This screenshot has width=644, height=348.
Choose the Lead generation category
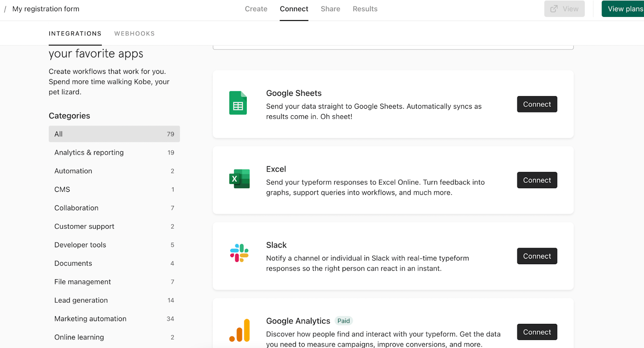(114, 300)
